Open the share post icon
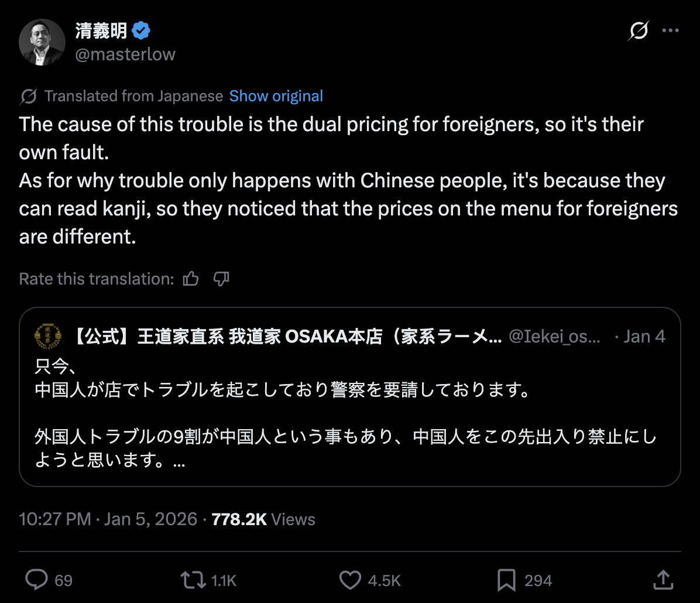700x603 pixels. [663, 580]
